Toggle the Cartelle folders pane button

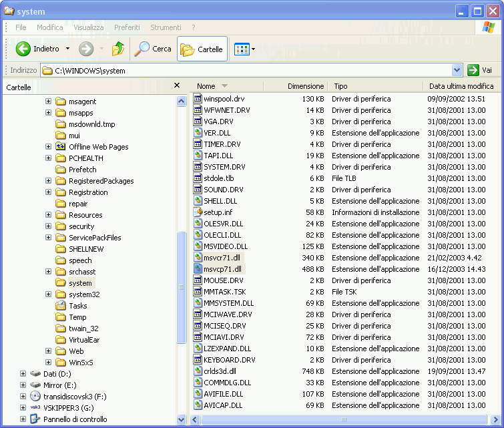pos(202,49)
